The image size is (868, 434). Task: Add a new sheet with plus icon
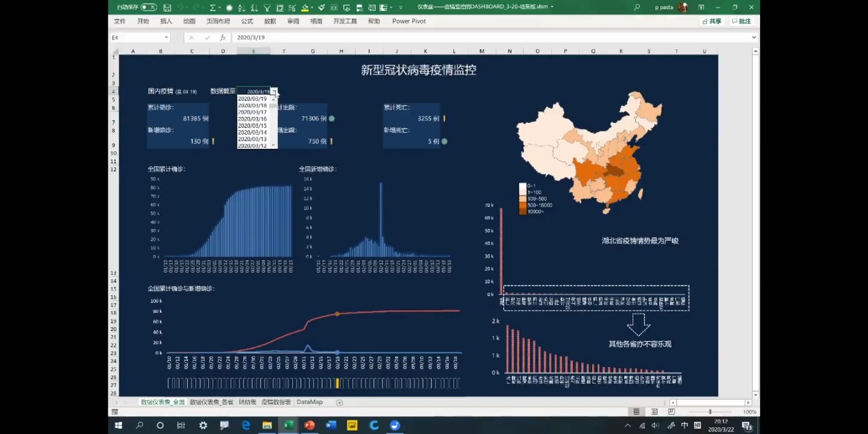(339, 403)
